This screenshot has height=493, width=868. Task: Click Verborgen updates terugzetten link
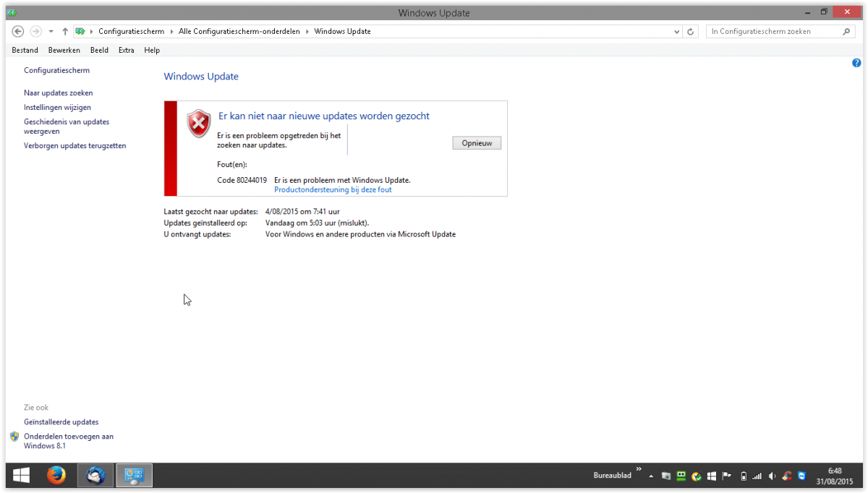(75, 145)
